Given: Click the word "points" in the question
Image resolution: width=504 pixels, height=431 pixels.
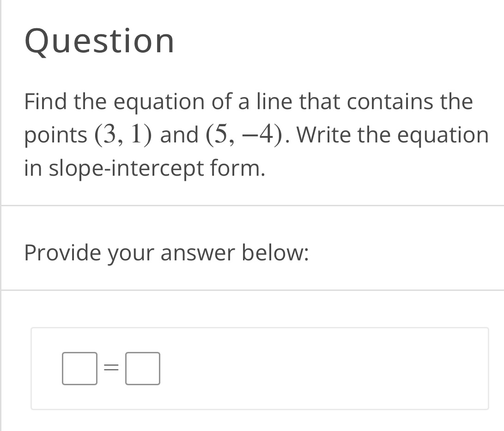Looking at the screenshot, I should pos(55,135).
